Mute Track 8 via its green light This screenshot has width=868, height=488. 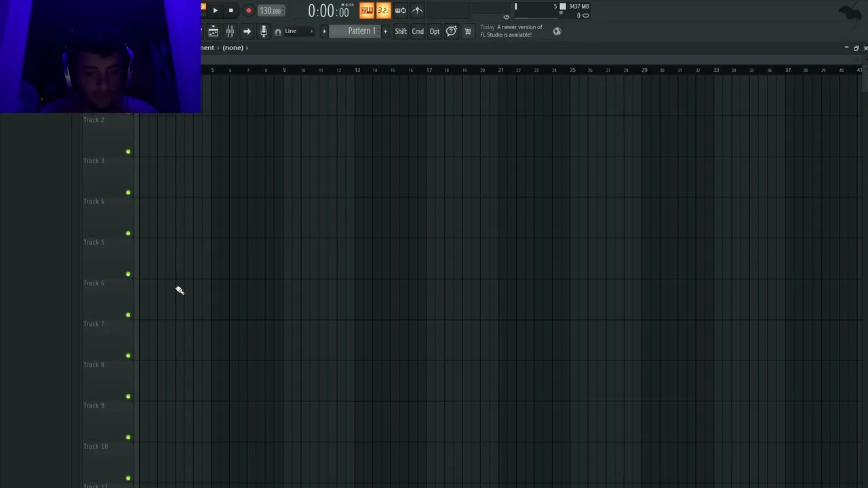(128, 396)
